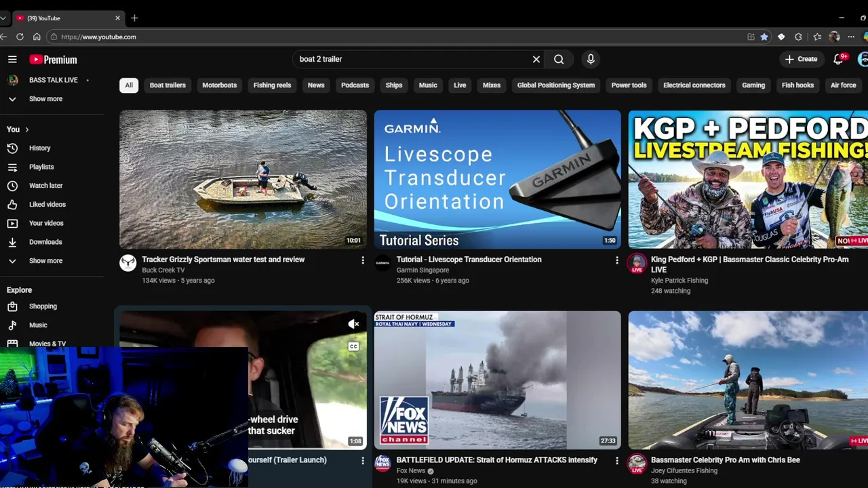The width and height of the screenshot is (868, 488).
Task: Open browser settings and more menu
Action: click(x=851, y=37)
